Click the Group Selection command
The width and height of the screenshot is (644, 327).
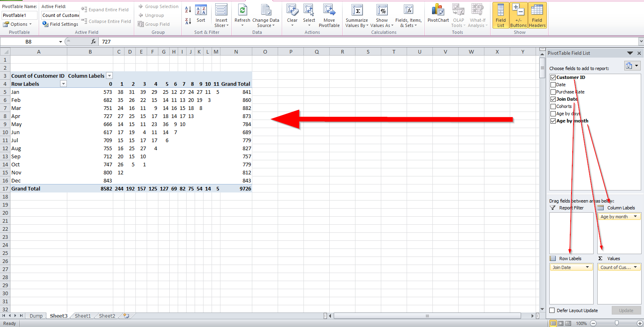158,6
